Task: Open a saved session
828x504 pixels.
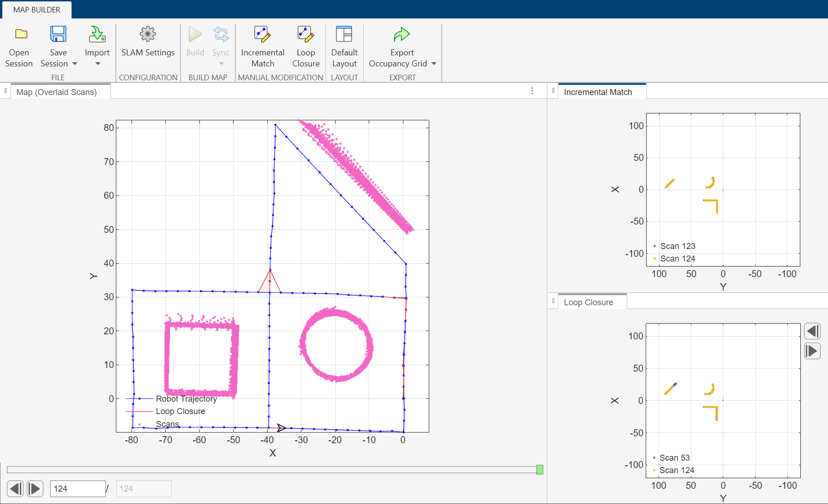Action: pos(19,46)
